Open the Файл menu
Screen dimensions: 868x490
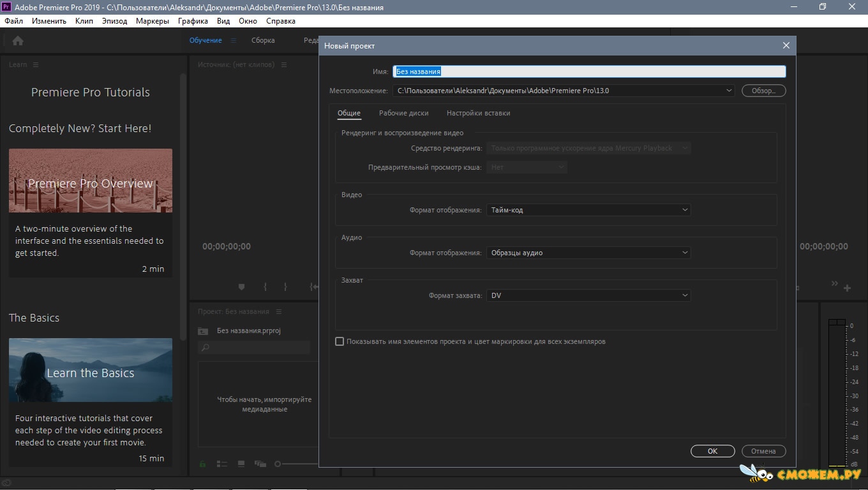tap(13, 21)
